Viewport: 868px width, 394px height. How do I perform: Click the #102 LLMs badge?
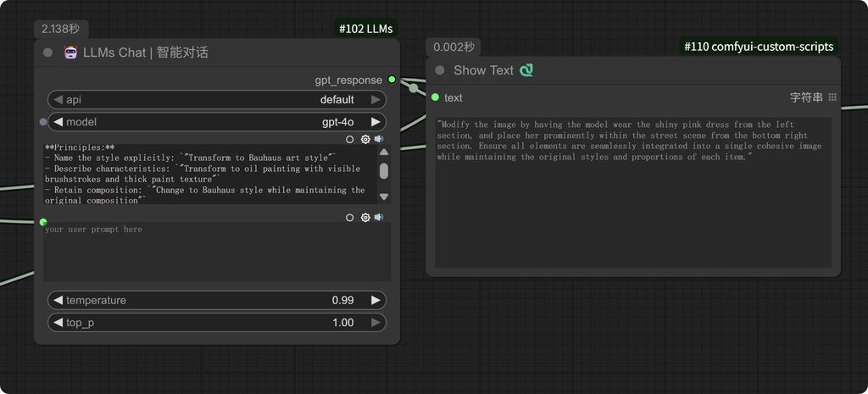click(365, 29)
